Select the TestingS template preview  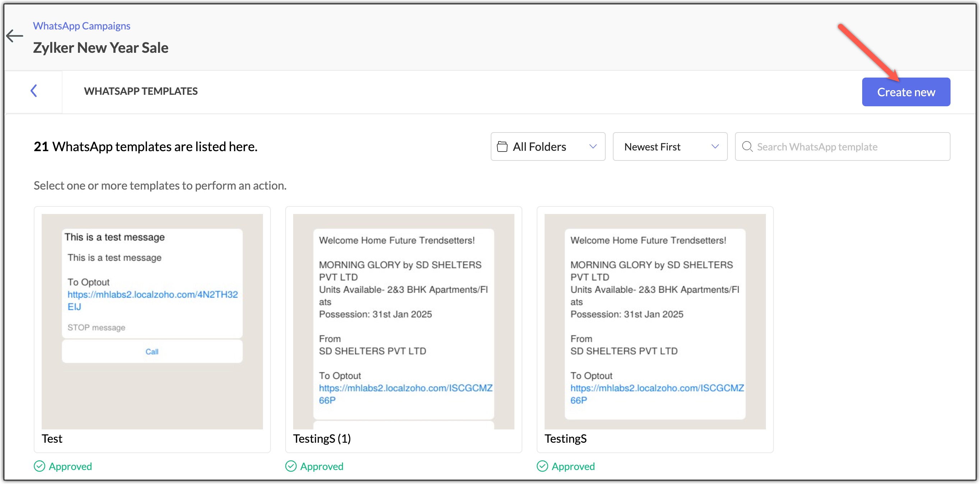click(655, 321)
